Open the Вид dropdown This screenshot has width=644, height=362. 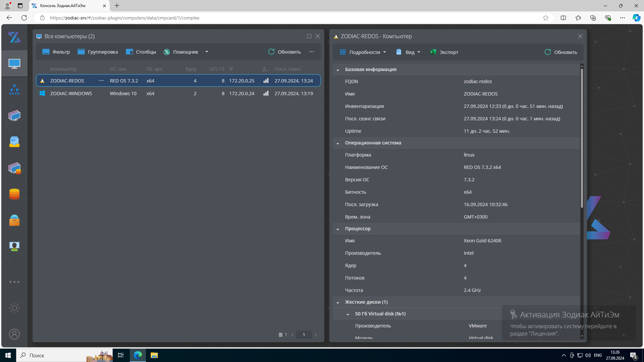408,52
